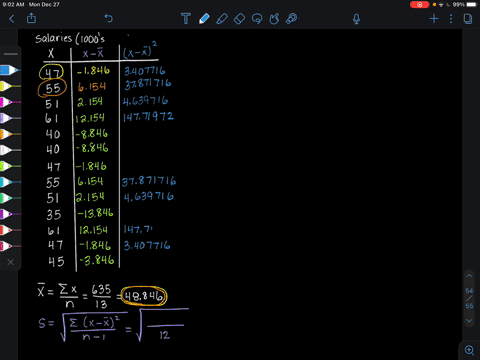Pick the pink favorite pen near bottom
The width and height of the screenshot is (480, 360).
click(10, 246)
